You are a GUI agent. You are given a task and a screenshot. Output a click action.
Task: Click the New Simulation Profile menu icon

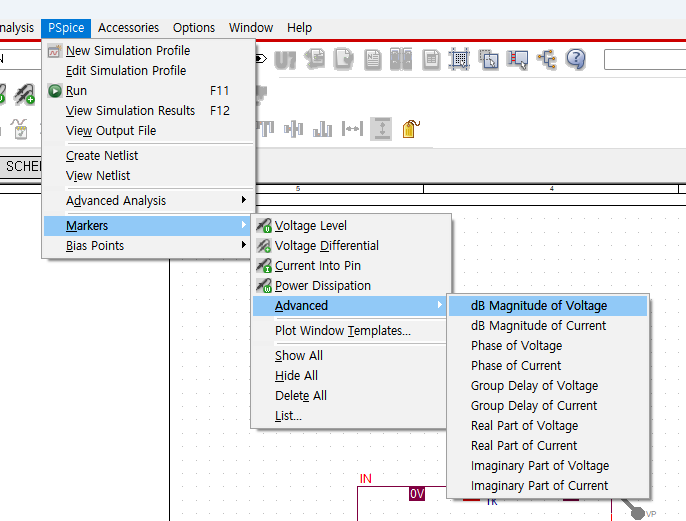(54, 51)
